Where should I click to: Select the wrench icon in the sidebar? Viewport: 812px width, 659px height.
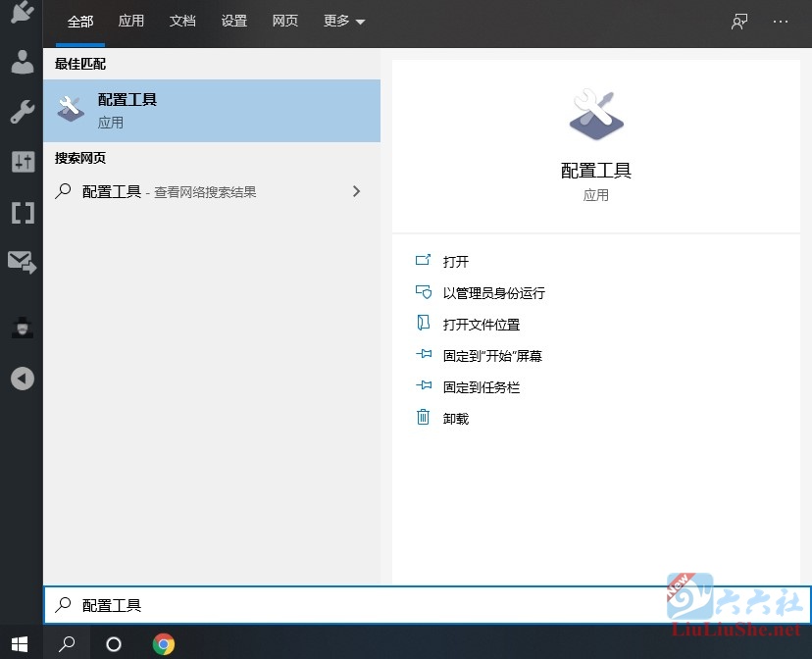[x=22, y=112]
